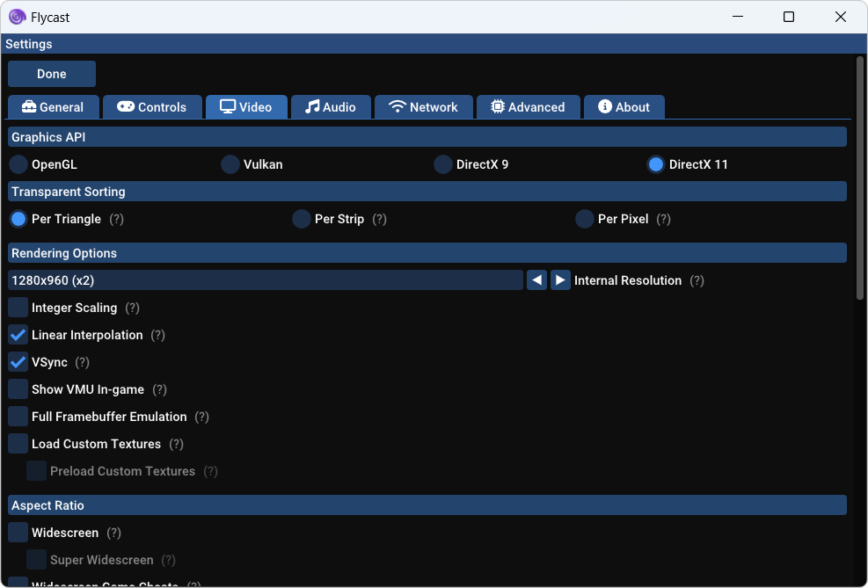Open the Audio tab
The image size is (868, 588).
click(x=331, y=106)
